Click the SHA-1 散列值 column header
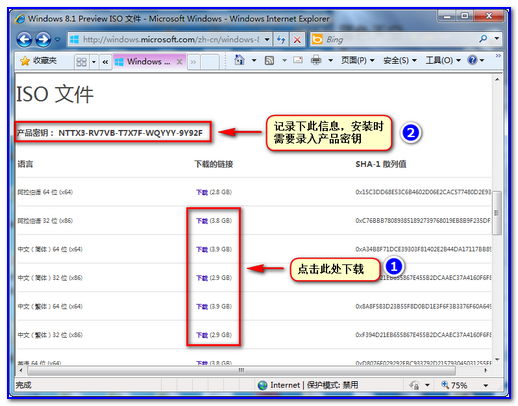 pyautogui.click(x=381, y=164)
